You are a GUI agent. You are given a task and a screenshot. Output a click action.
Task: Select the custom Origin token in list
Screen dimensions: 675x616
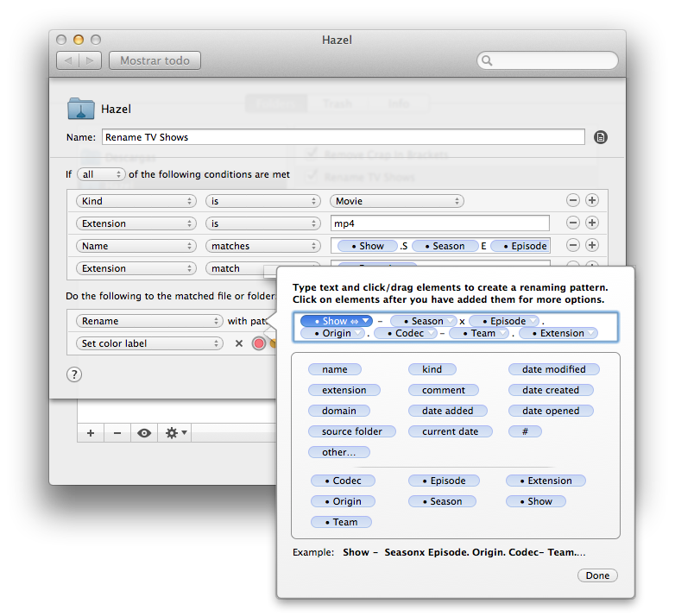(x=343, y=501)
